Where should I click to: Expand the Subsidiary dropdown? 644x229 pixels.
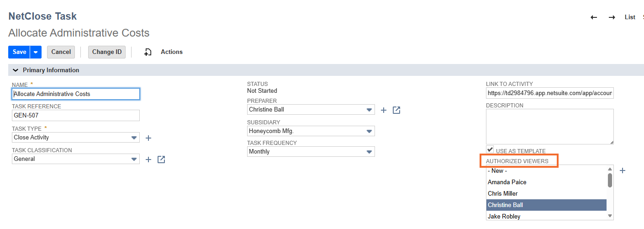point(369,131)
